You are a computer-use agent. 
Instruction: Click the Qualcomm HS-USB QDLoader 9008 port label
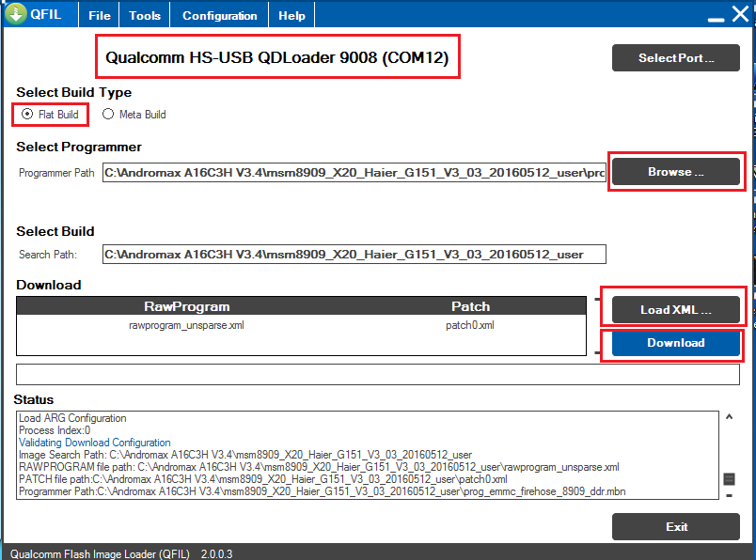point(277,57)
